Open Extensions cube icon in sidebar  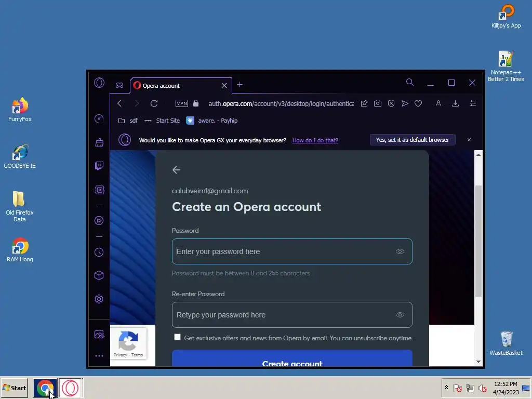click(99, 275)
